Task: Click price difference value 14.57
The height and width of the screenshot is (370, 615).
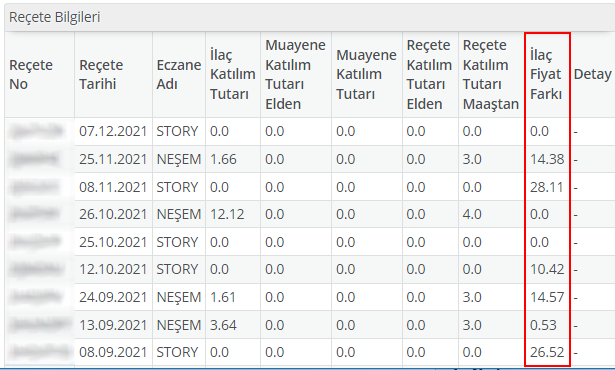Action: (547, 297)
